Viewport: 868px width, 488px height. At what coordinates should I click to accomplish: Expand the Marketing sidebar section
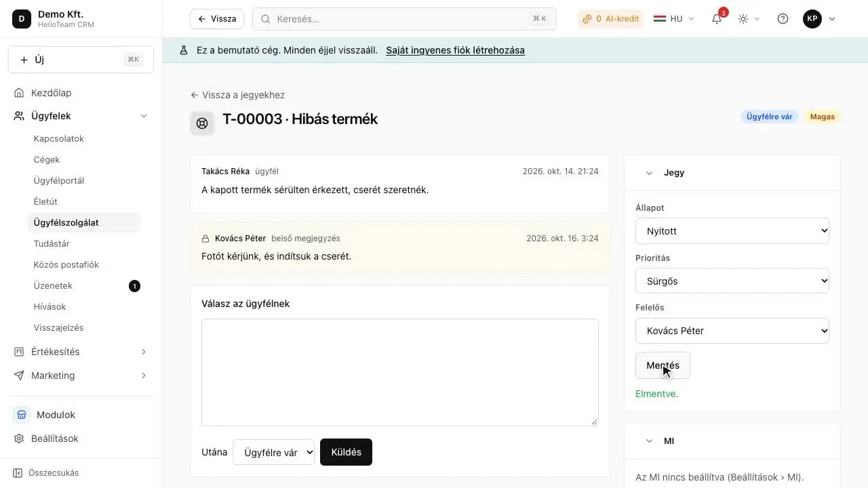pyautogui.click(x=144, y=375)
